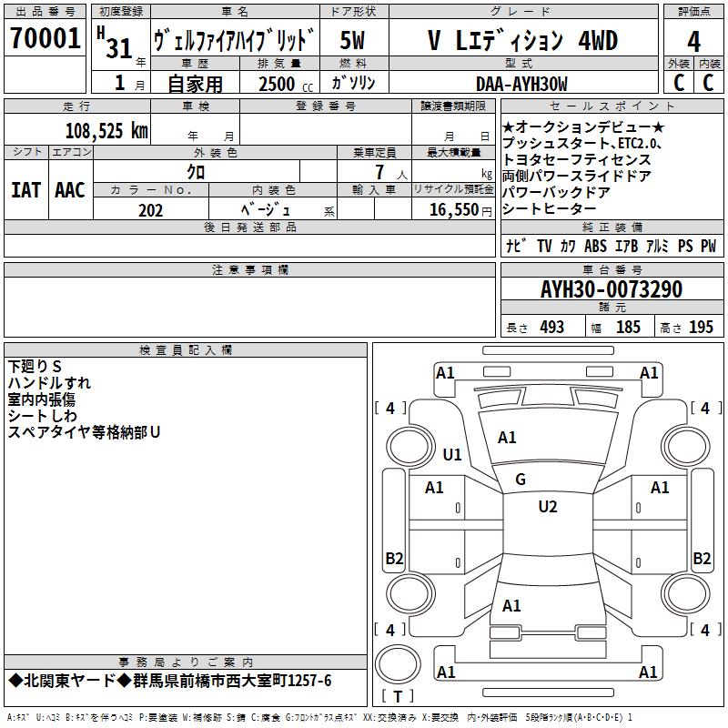Select interior color ベージュ
This screenshot has width=728, height=728.
(x=265, y=210)
